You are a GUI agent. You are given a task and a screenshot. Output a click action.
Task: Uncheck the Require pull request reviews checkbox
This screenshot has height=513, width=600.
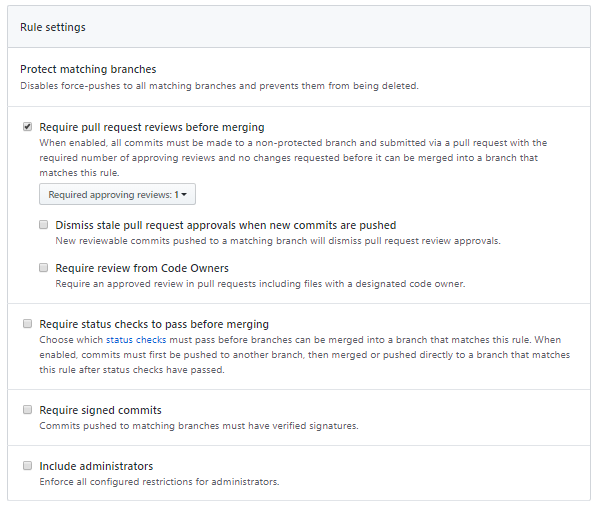point(27,128)
